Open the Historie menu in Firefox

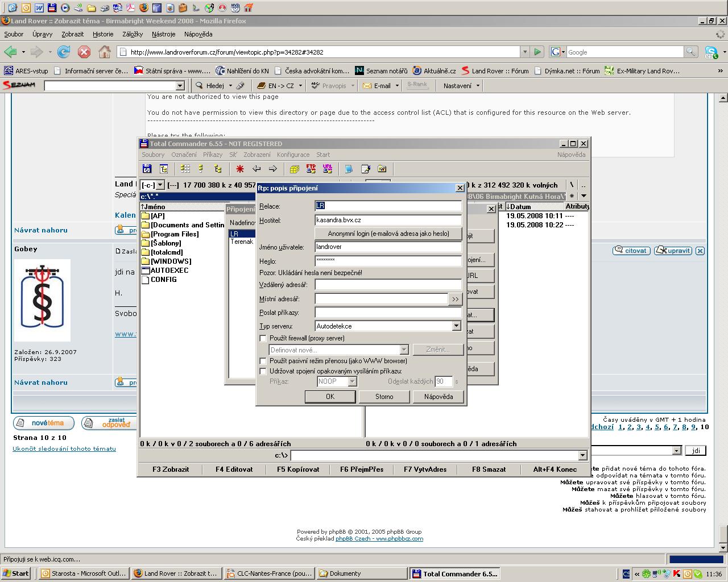coord(103,34)
